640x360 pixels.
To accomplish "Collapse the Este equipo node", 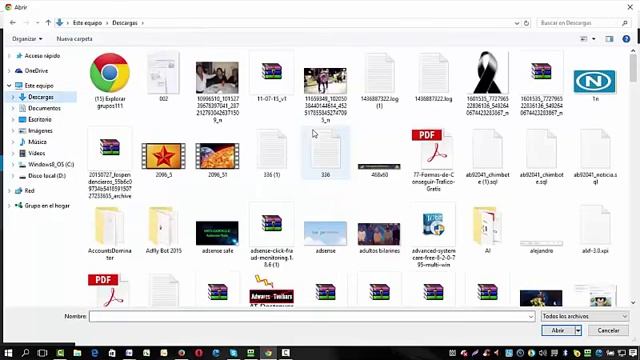I will pyautogui.click(x=9, y=86).
